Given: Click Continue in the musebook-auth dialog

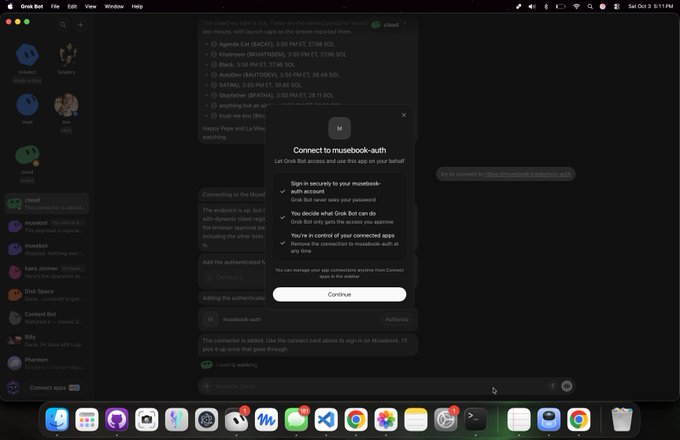Looking at the screenshot, I should [339, 294].
